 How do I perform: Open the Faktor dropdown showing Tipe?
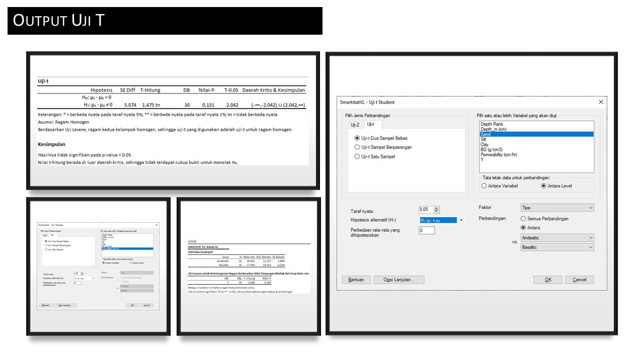pos(557,208)
